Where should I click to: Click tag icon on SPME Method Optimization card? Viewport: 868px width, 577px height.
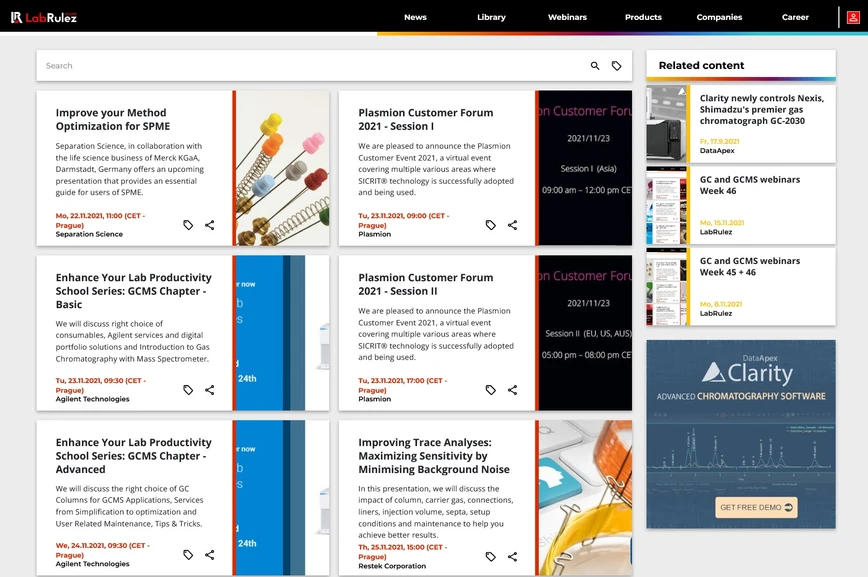[188, 225]
